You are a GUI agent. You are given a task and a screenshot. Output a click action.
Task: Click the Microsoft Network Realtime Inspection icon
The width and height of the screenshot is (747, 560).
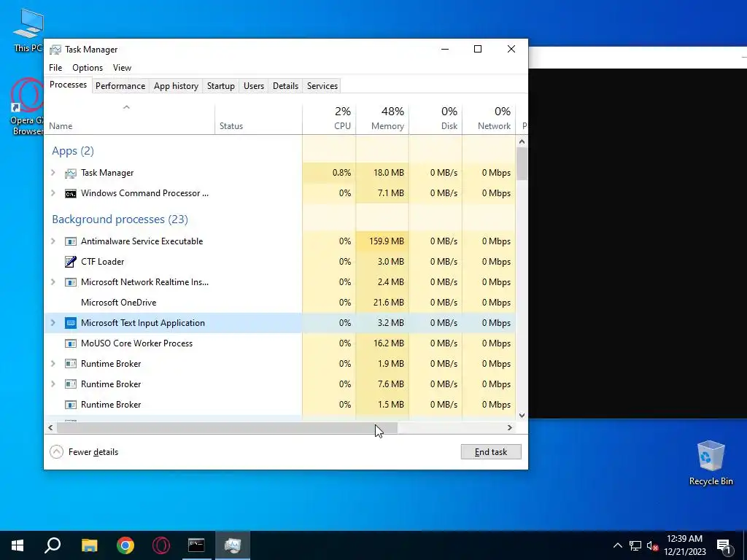tap(71, 282)
